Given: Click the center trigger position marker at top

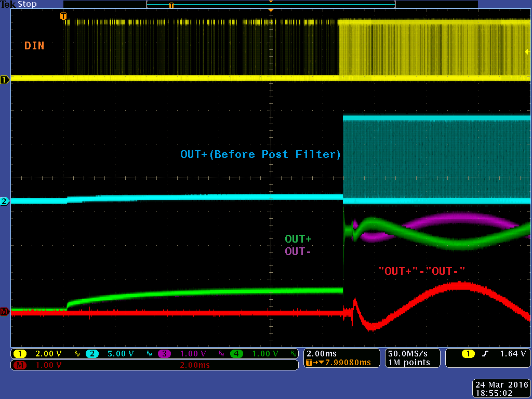Looking at the screenshot, I should (271, 10).
